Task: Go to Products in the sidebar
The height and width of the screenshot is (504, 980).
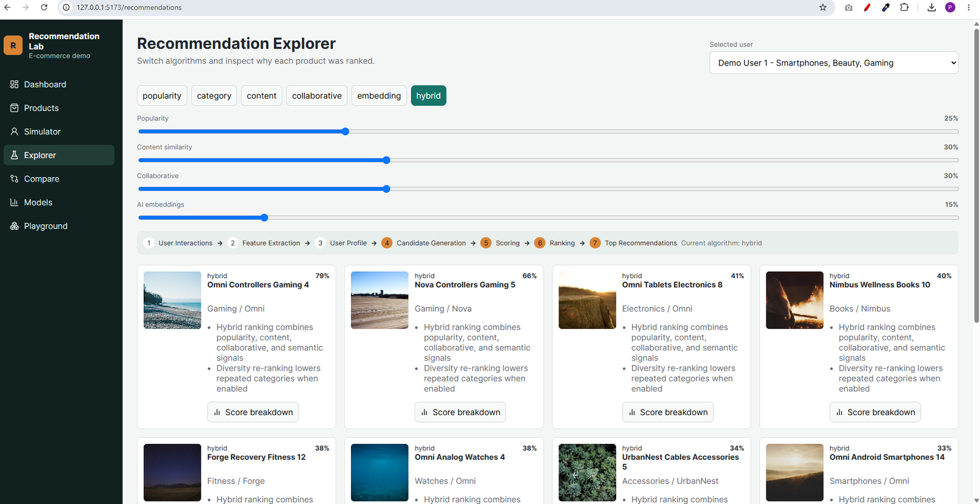Action: pyautogui.click(x=59, y=108)
